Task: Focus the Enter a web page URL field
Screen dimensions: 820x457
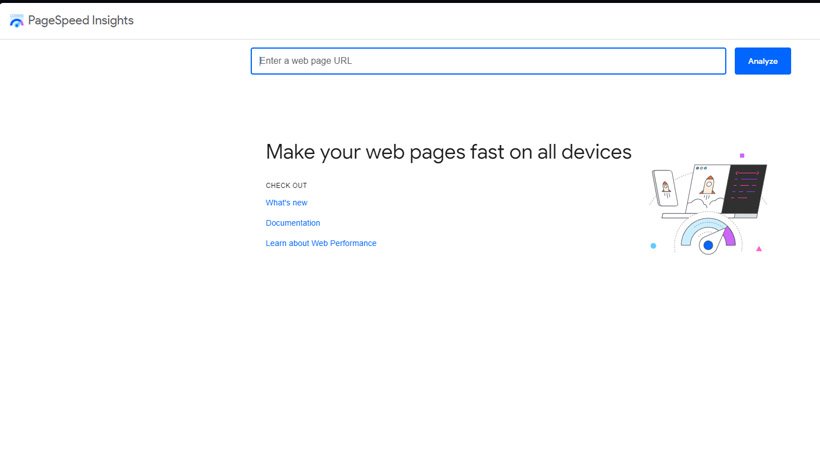Action: click(x=488, y=61)
